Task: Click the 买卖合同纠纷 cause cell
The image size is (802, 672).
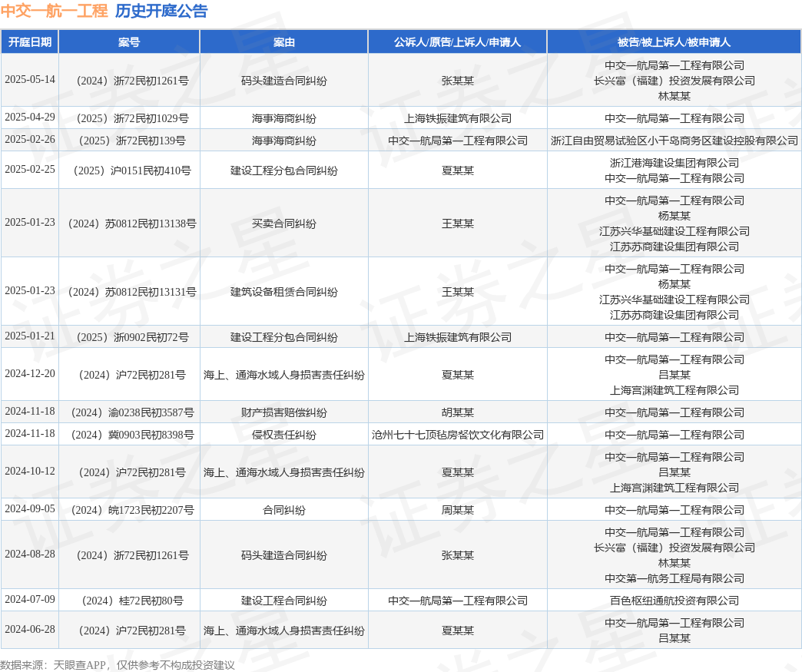Action: tap(284, 223)
